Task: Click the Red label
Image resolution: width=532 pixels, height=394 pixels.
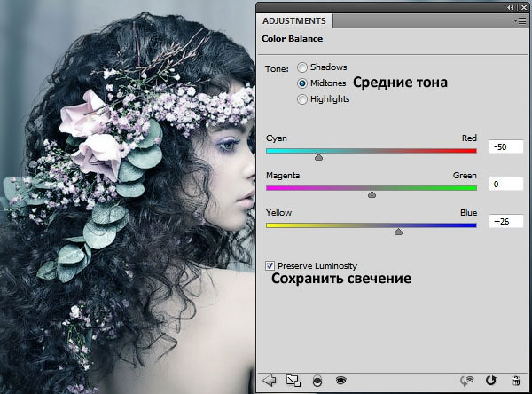Action: pyautogui.click(x=469, y=138)
